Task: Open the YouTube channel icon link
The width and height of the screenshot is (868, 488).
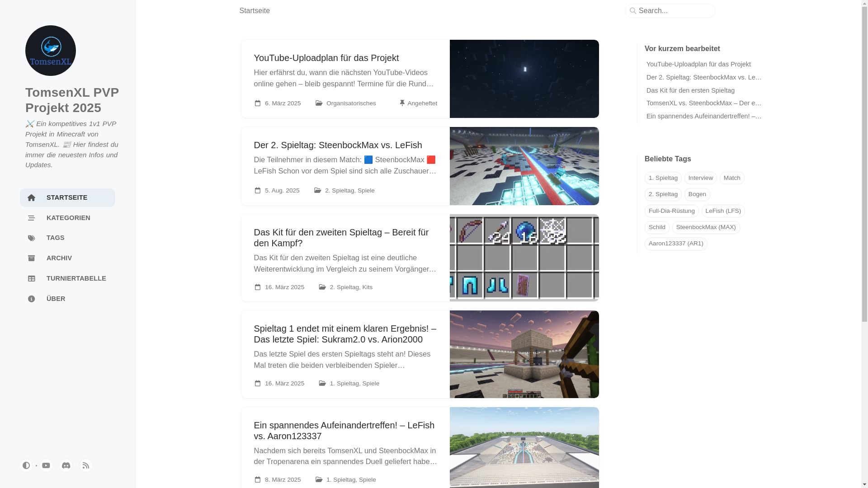Action: click(x=46, y=465)
